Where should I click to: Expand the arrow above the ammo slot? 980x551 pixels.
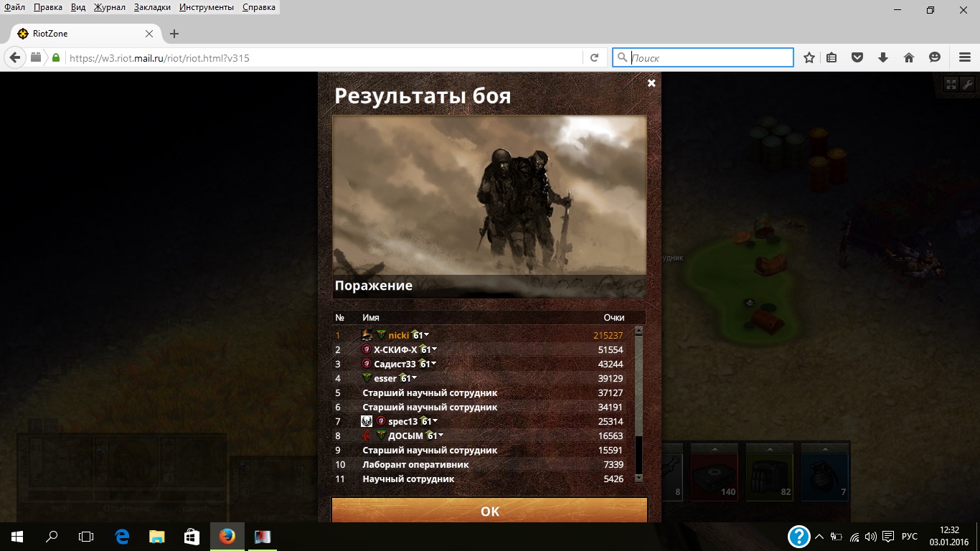(769, 448)
